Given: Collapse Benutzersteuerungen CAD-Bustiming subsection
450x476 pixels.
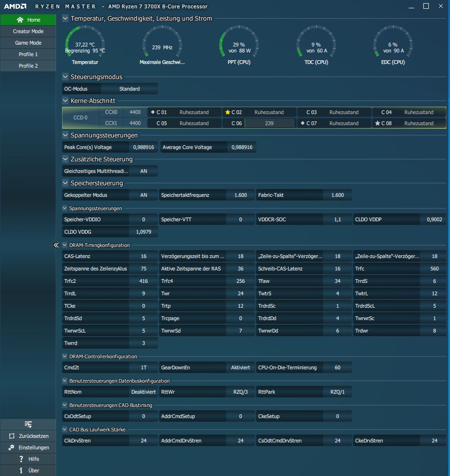Looking at the screenshot, I should 65,405.
